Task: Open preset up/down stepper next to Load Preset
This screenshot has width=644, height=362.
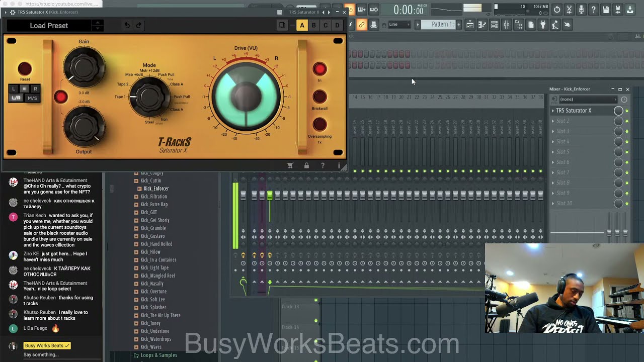Action: pos(98,25)
